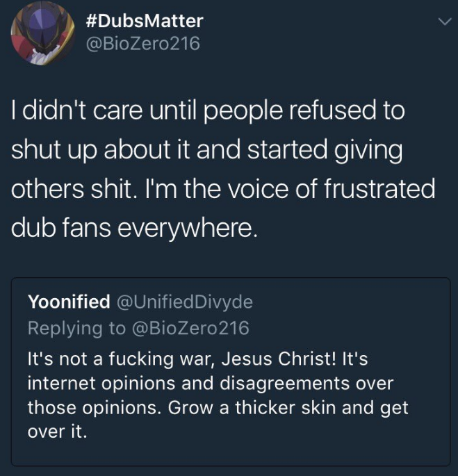Select the @BioZero216 handle below display name
Viewport: 458px width, 476px height.
[x=143, y=44]
